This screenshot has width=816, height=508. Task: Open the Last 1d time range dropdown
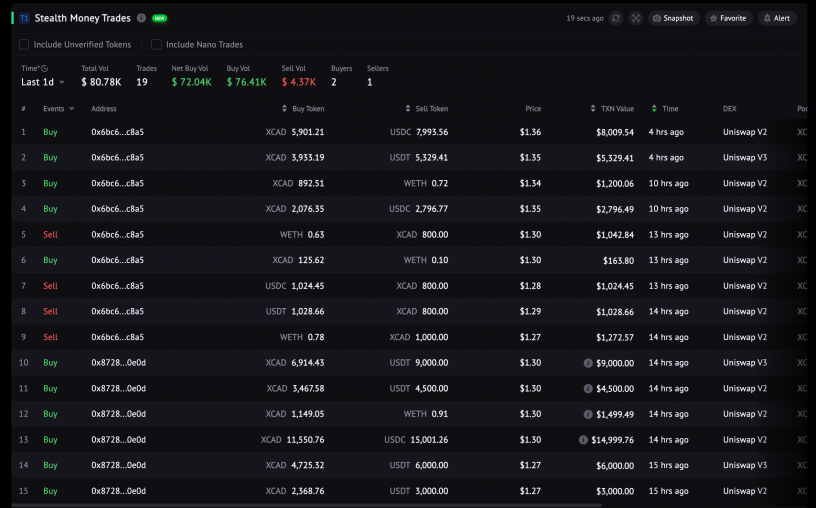click(x=43, y=82)
